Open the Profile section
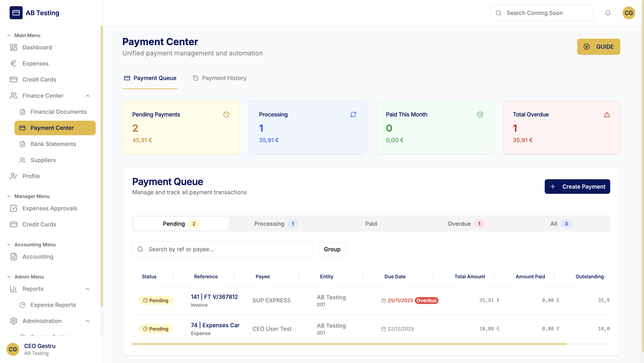Viewport: 644px width, 363px height. (x=31, y=176)
